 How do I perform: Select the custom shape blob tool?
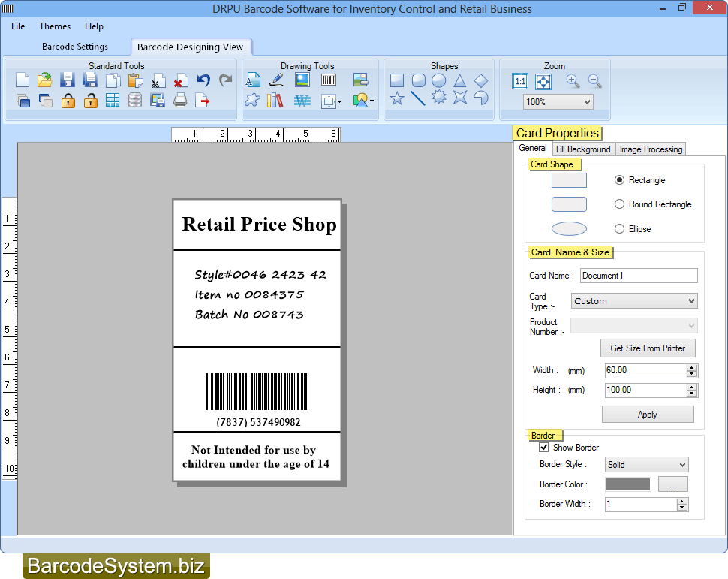pos(253,101)
